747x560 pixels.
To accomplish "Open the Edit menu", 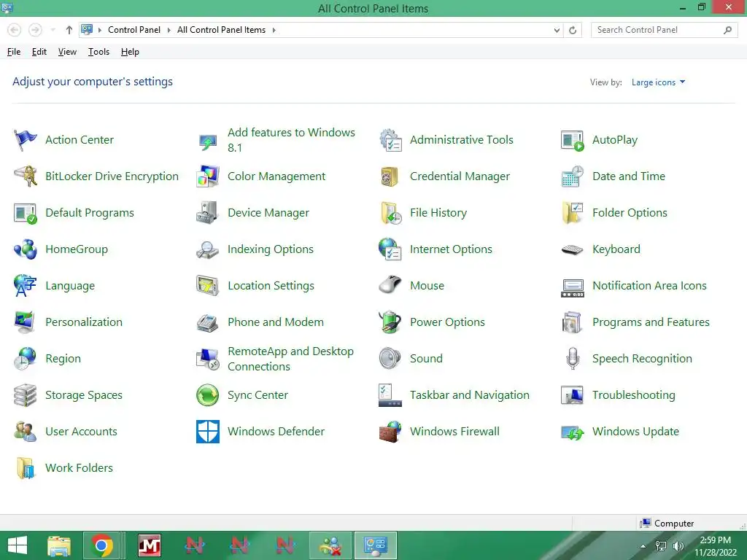I will (39, 52).
